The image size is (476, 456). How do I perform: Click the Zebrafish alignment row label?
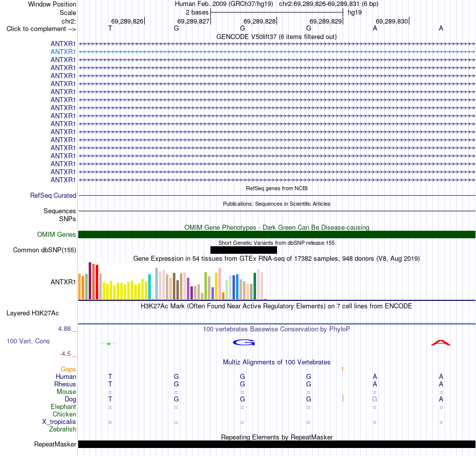(63, 429)
